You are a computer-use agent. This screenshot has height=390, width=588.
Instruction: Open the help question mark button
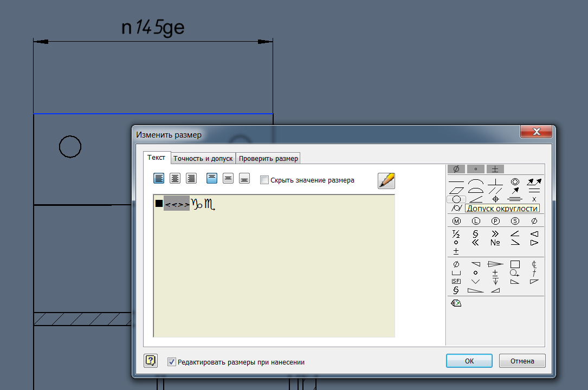click(151, 361)
